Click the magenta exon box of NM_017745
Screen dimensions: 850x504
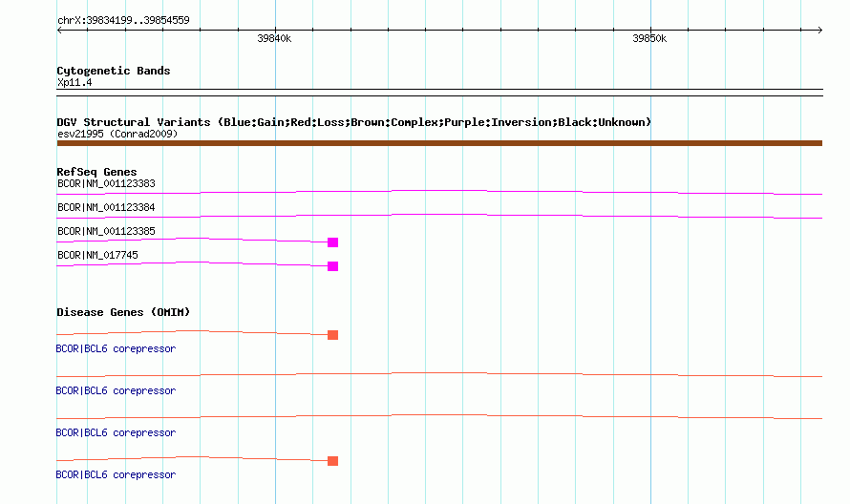(333, 266)
